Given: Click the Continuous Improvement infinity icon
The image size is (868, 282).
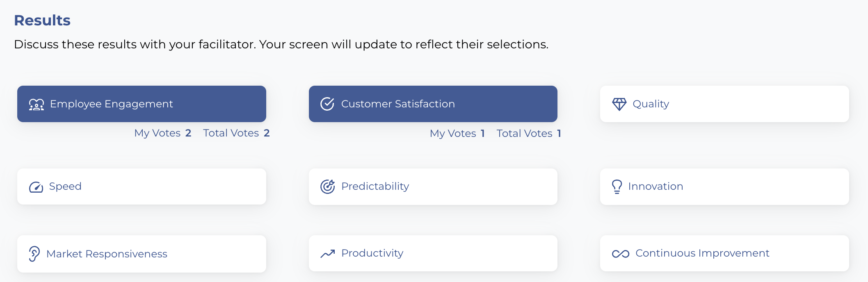Looking at the screenshot, I should click(620, 254).
